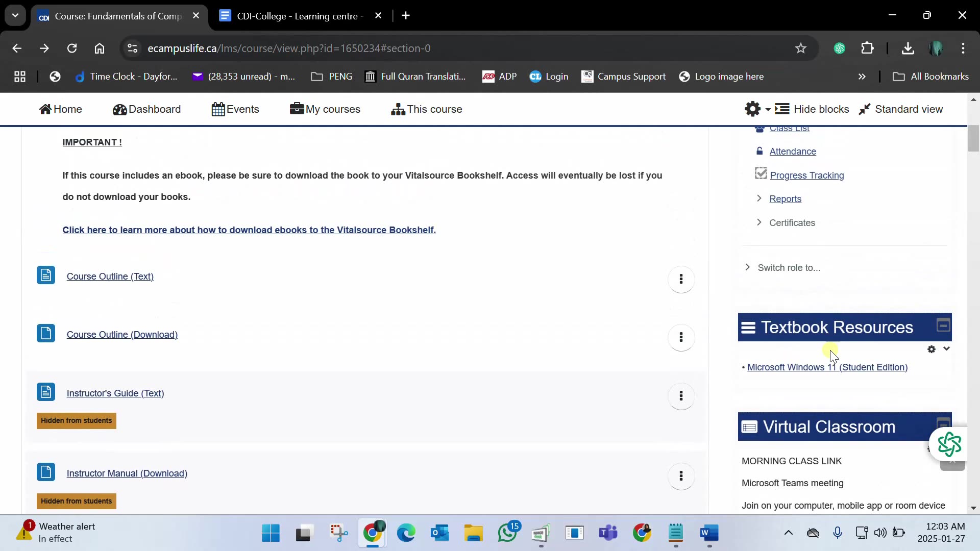
Task: Bookmark this page with the star icon
Action: click(800, 48)
